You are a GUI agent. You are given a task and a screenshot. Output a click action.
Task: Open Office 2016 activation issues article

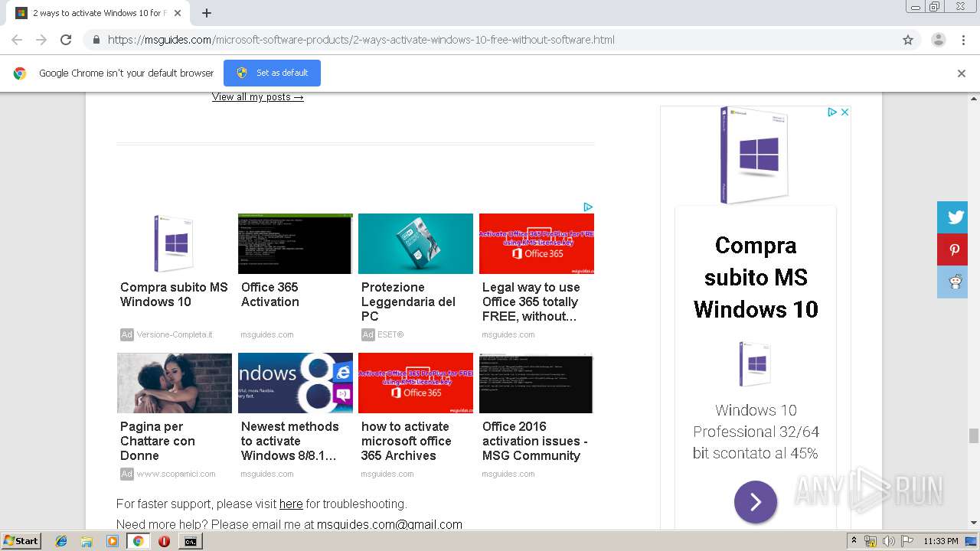click(x=535, y=441)
